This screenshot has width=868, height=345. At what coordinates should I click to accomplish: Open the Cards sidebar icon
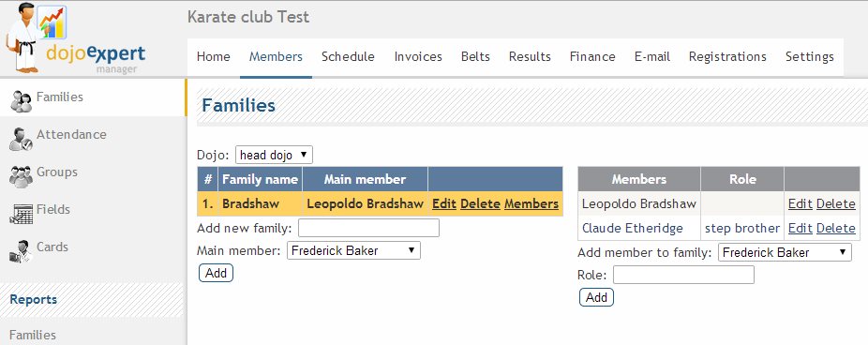tap(21, 251)
